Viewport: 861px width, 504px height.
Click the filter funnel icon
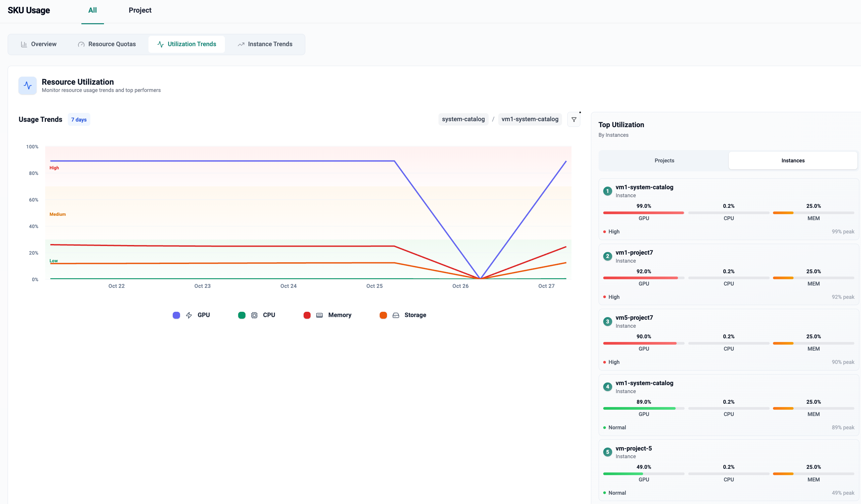click(574, 120)
